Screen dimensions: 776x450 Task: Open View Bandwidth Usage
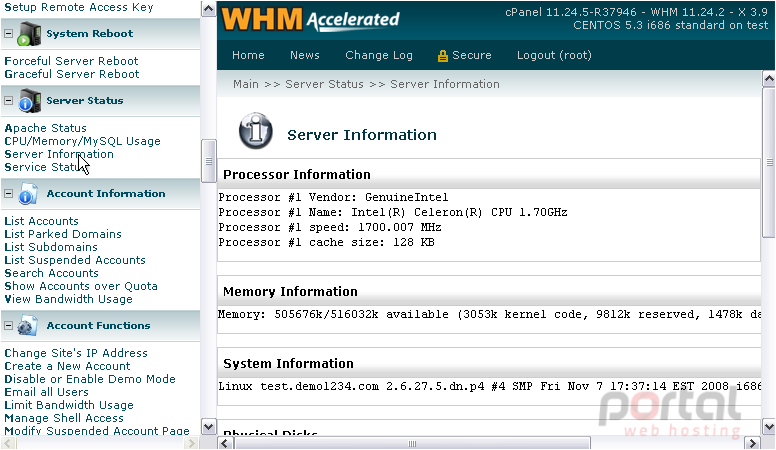tap(68, 299)
